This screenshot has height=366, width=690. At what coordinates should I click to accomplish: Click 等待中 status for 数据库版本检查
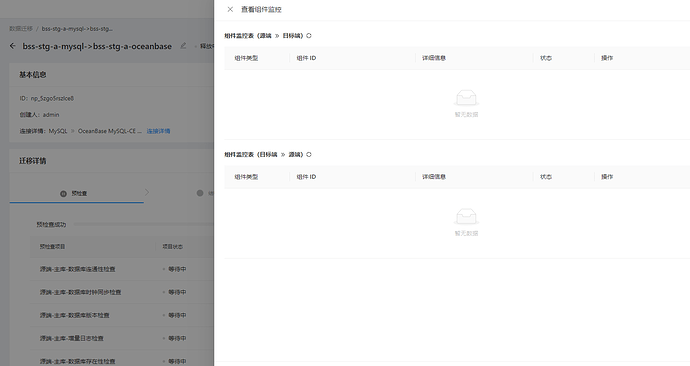tap(175, 315)
